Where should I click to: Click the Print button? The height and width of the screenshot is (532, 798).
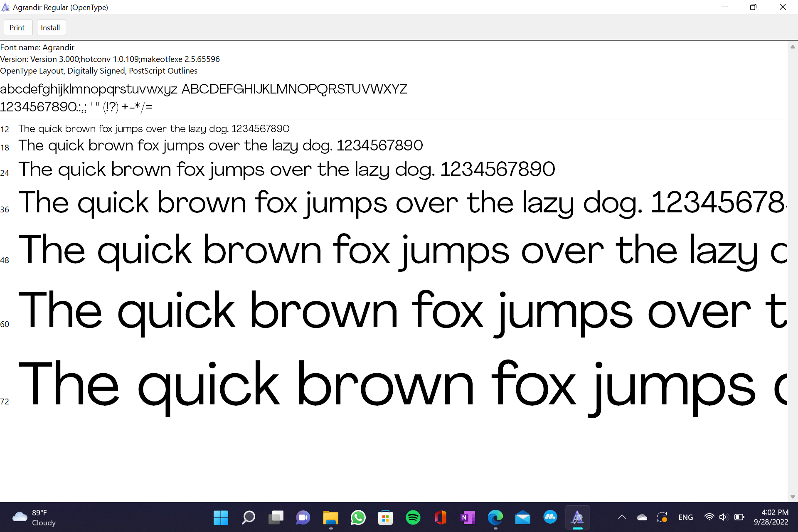[x=18, y=27]
